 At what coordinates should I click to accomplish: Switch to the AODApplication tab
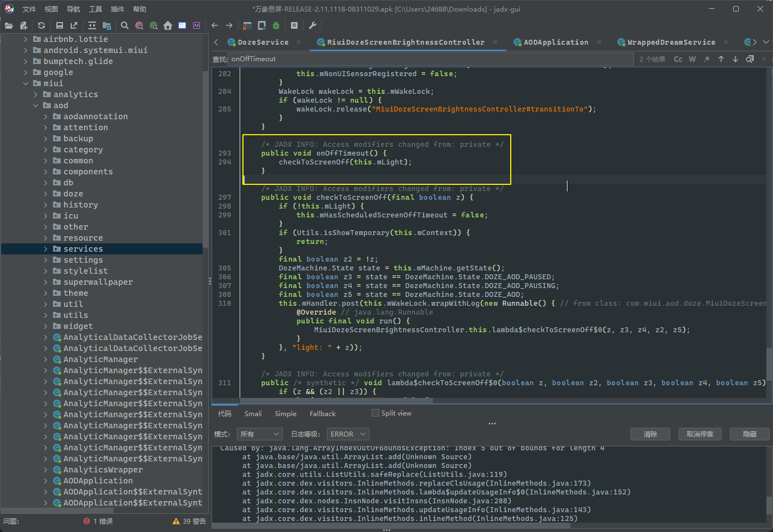[x=556, y=42]
